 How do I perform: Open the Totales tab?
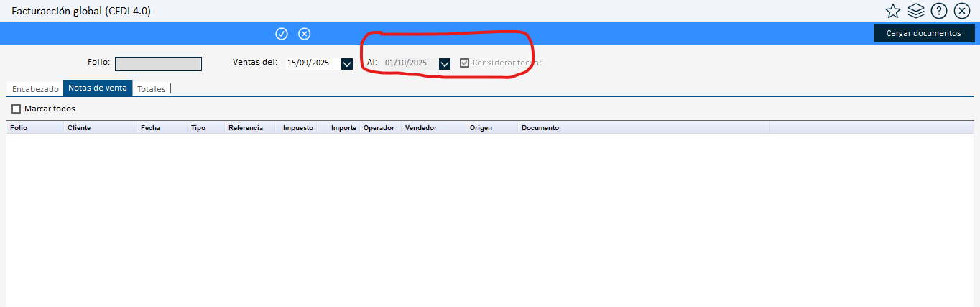(152, 89)
